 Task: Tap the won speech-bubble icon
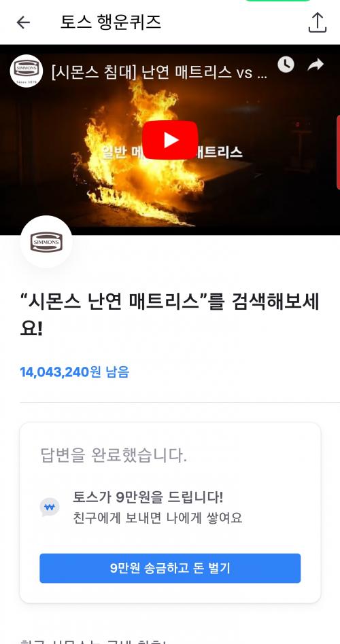pos(50,507)
